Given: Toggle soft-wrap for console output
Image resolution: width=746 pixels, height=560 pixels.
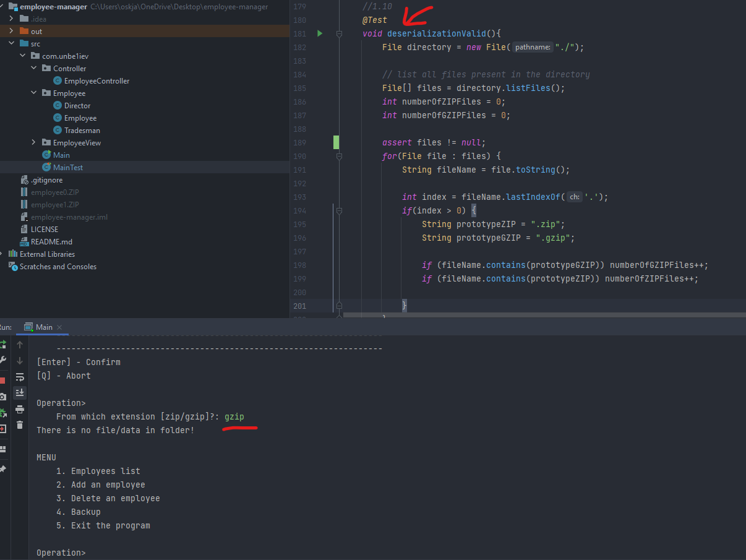Looking at the screenshot, I should [20, 376].
